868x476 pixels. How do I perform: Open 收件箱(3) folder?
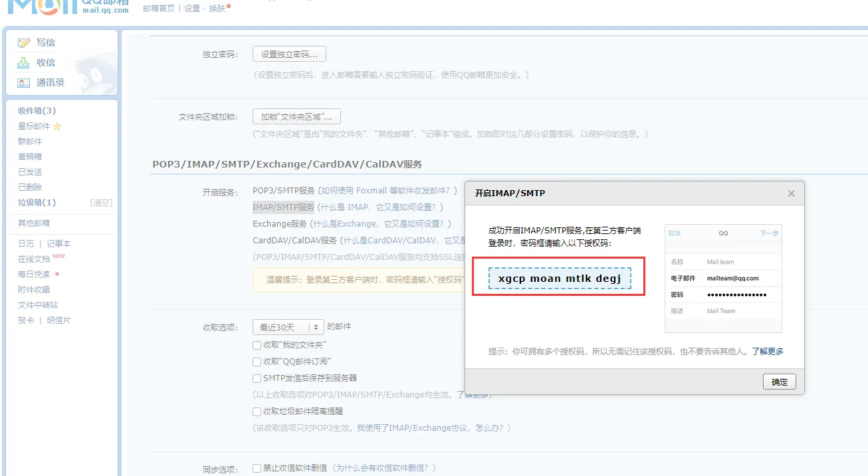[x=37, y=111]
